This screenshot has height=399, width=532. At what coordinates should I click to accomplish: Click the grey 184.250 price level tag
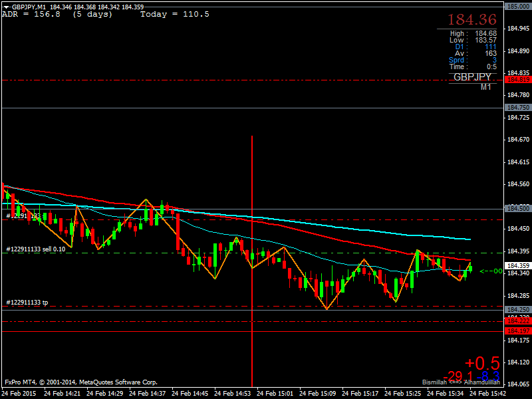coord(518,310)
